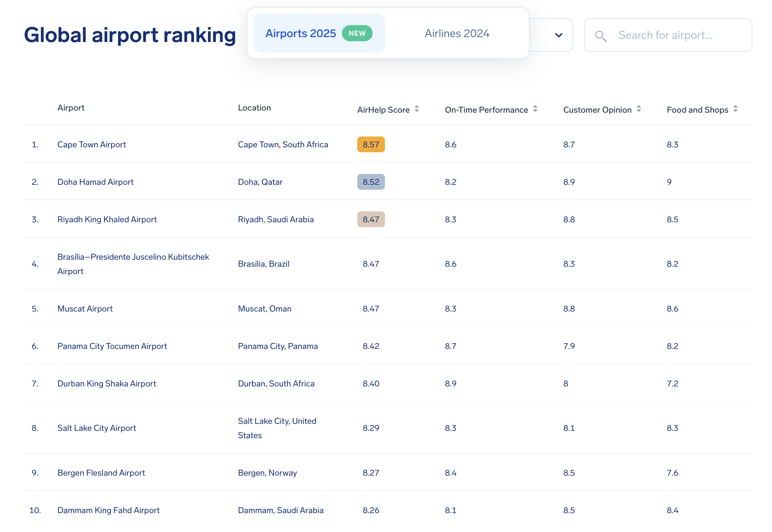Click the gold 8.57 score badge
772x532 pixels.
click(x=371, y=145)
